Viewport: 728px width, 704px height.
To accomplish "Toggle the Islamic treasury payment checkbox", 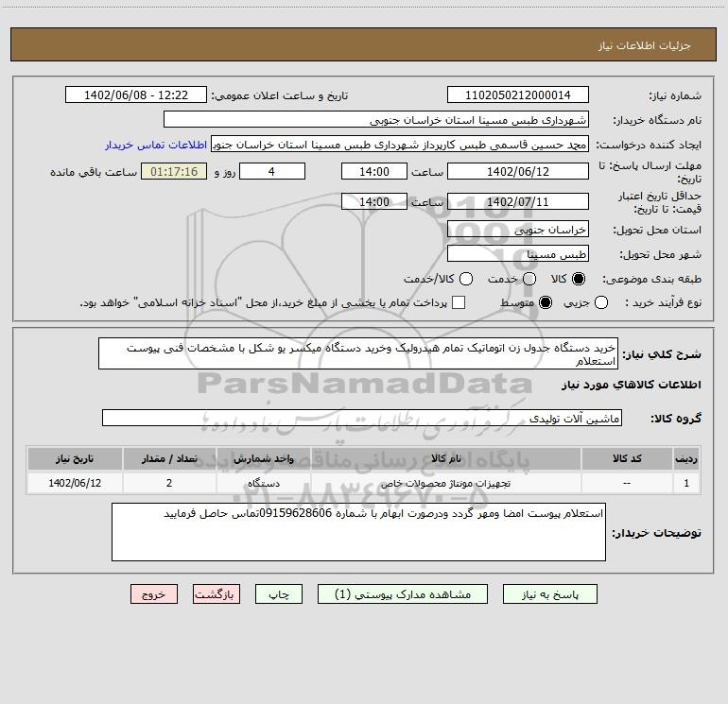I will (459, 302).
